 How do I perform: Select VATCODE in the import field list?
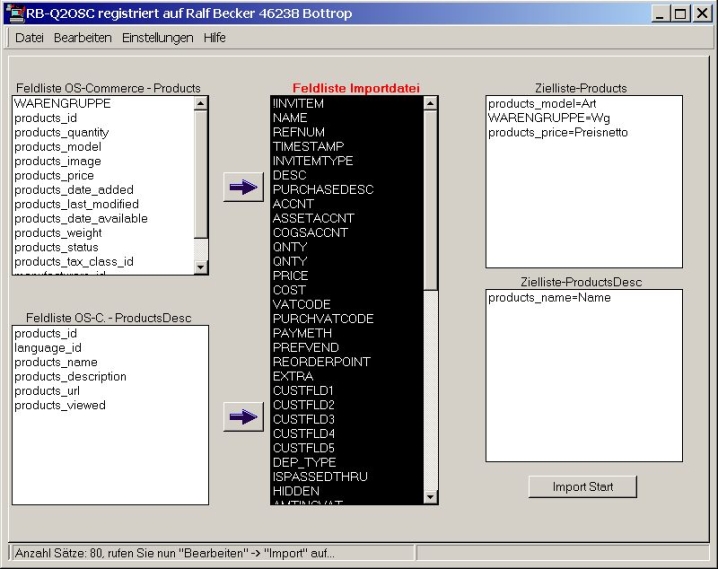click(300, 304)
